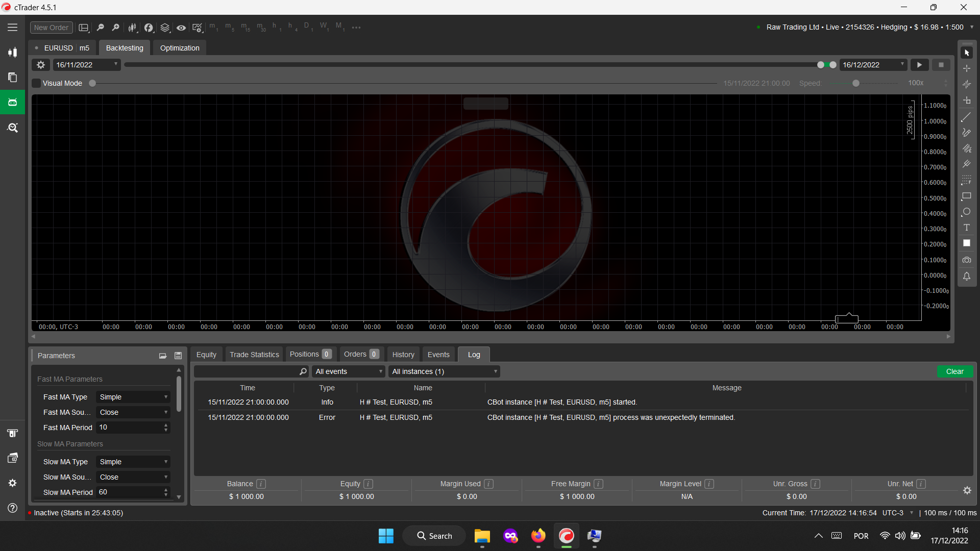Click the Visual Mode progress slider handle
The height and width of the screenshot is (551, 980).
(92, 83)
